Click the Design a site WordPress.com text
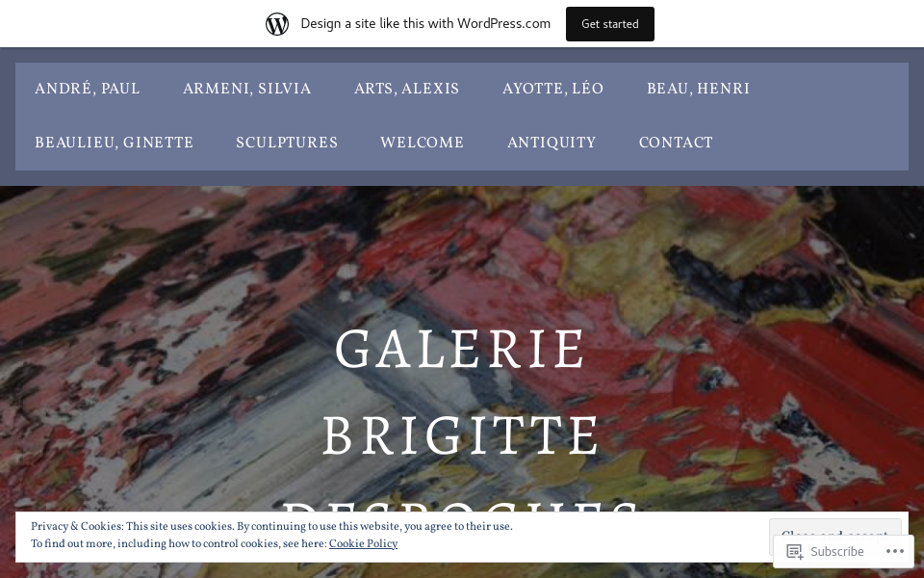Viewport: 924px width, 578px height. click(x=425, y=23)
